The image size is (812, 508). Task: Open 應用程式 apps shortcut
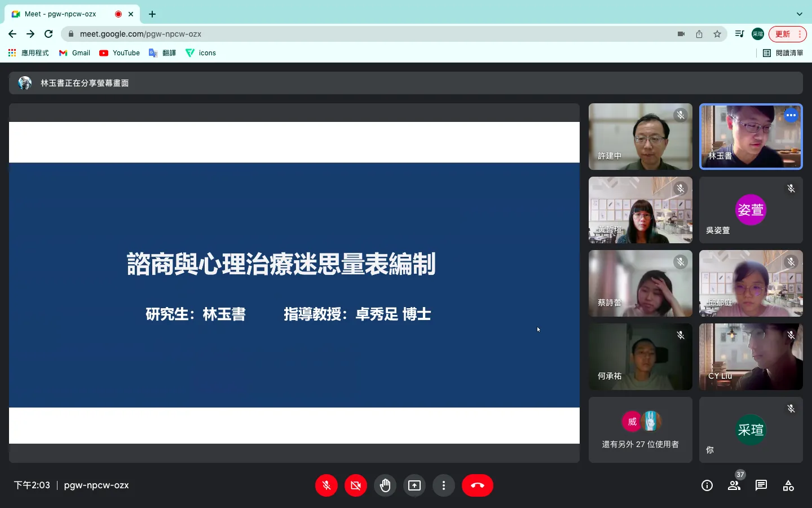click(28, 53)
